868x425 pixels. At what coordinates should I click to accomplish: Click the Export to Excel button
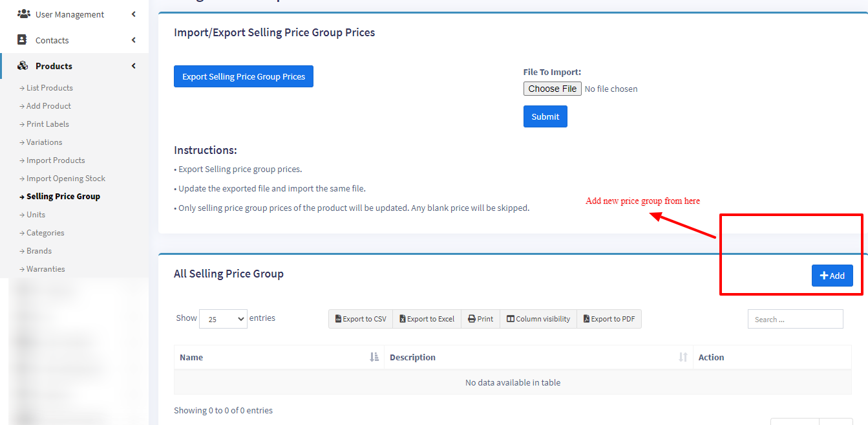pyautogui.click(x=427, y=319)
